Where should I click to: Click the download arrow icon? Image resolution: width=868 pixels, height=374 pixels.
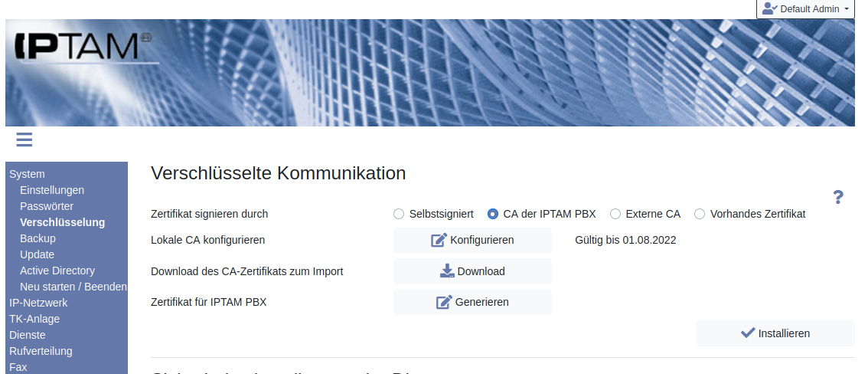pos(447,271)
